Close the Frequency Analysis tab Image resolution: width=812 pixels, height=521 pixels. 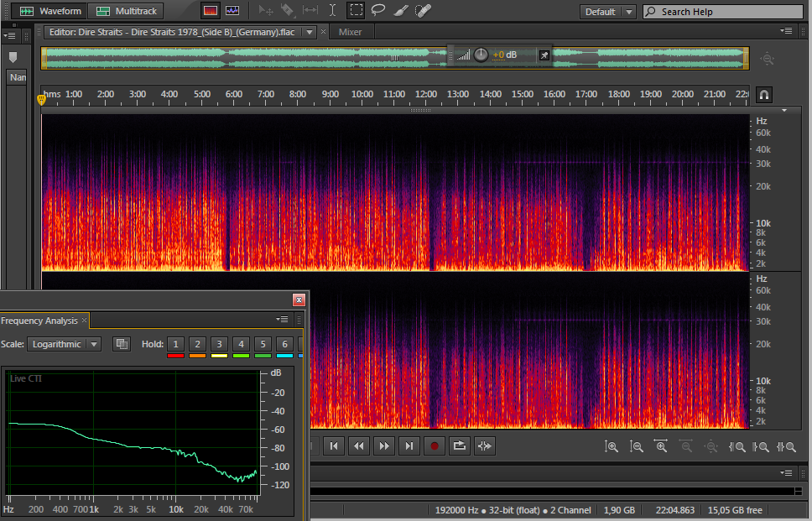[85, 320]
